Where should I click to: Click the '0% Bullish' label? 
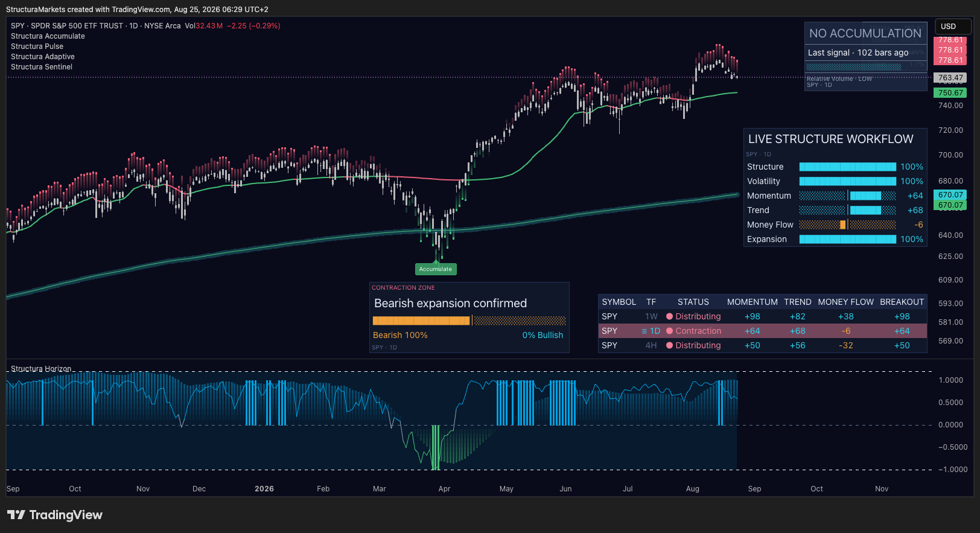coord(542,335)
